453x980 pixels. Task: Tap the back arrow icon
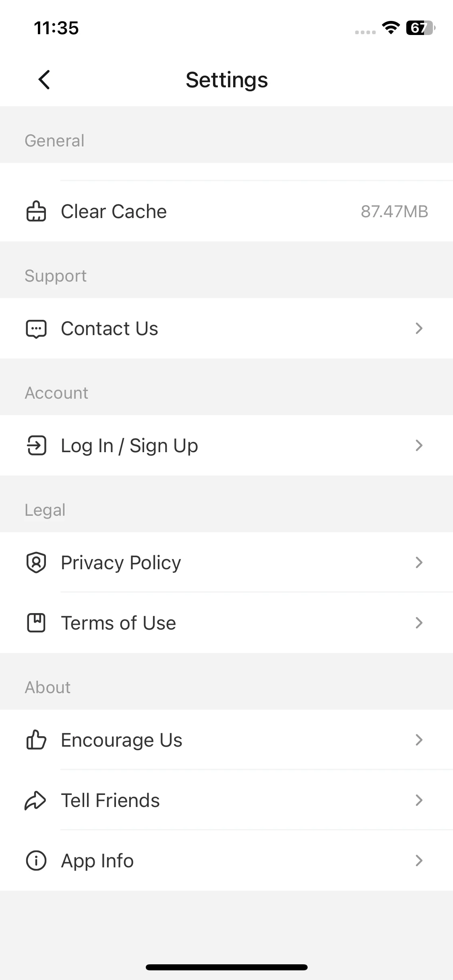tap(44, 80)
